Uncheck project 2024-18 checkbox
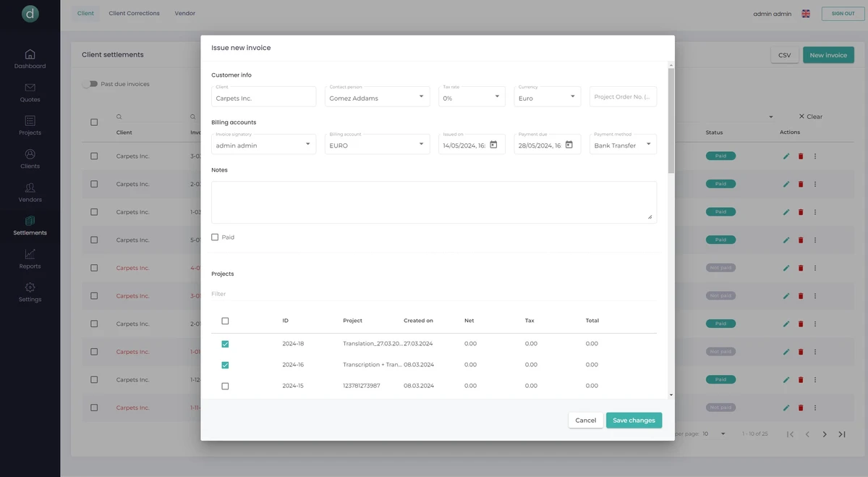The height and width of the screenshot is (477, 868). pyautogui.click(x=225, y=344)
